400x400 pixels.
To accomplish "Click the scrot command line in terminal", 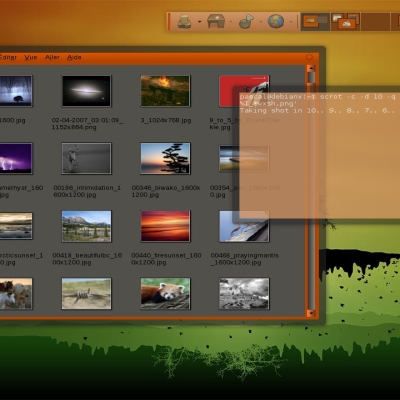I will (317, 100).
